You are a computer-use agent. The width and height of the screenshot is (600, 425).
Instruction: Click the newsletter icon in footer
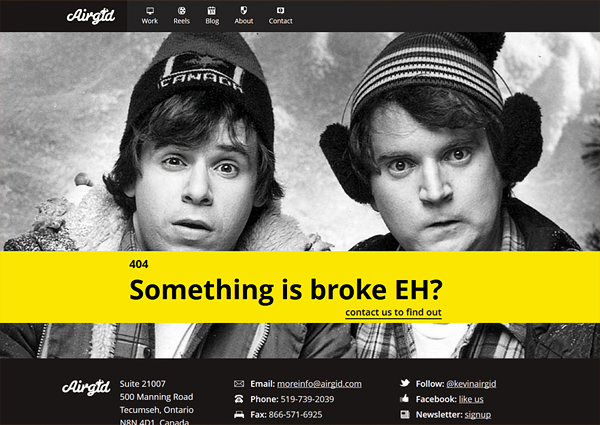pyautogui.click(x=405, y=414)
